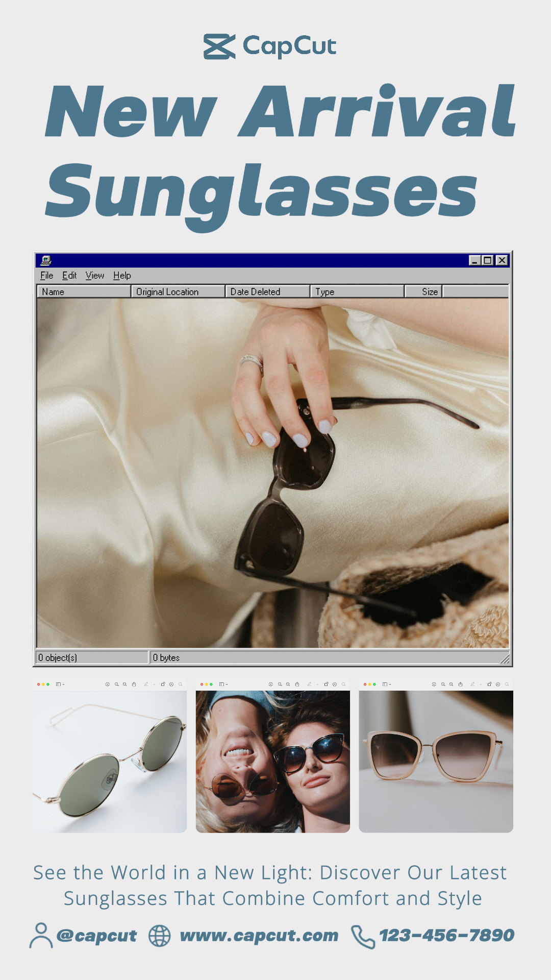
Task: Open markup toolbar in cat-eye sunglasses window
Action: click(498, 684)
